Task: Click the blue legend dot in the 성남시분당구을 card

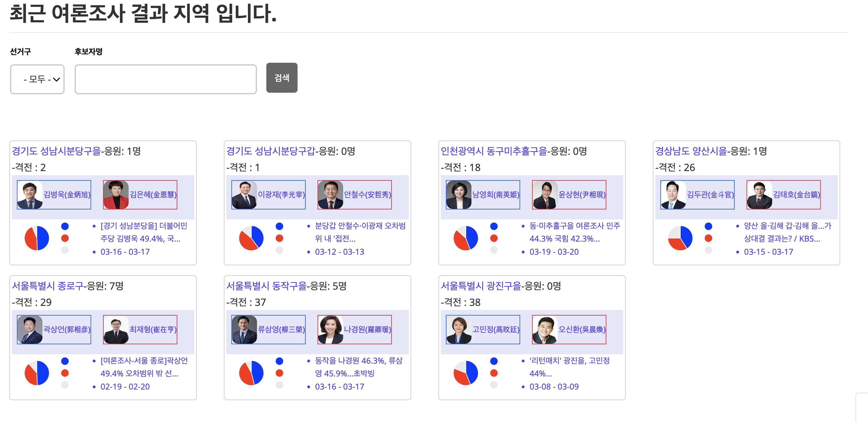Action: click(x=65, y=226)
